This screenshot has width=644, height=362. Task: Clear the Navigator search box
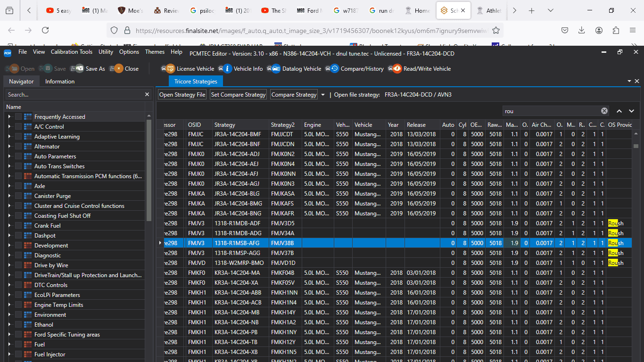pyautogui.click(x=147, y=95)
